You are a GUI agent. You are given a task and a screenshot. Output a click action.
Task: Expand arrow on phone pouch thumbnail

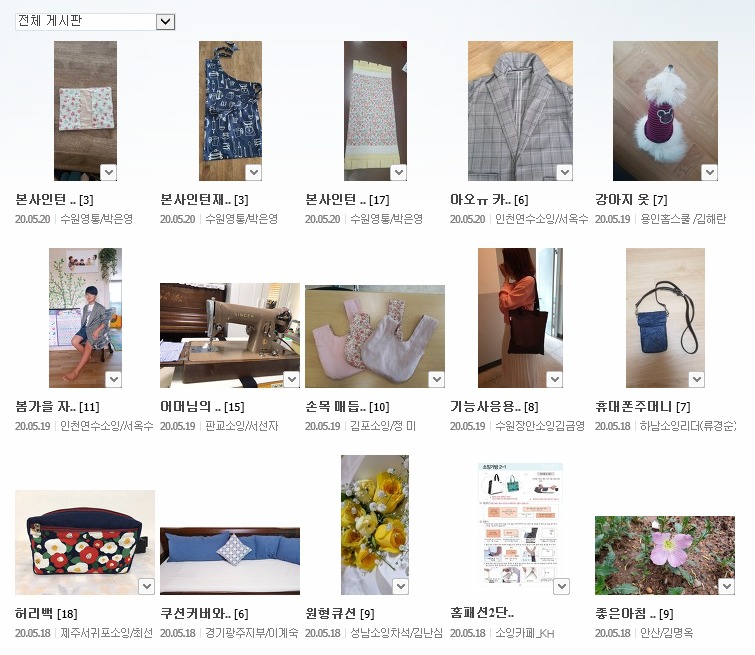coord(696,379)
